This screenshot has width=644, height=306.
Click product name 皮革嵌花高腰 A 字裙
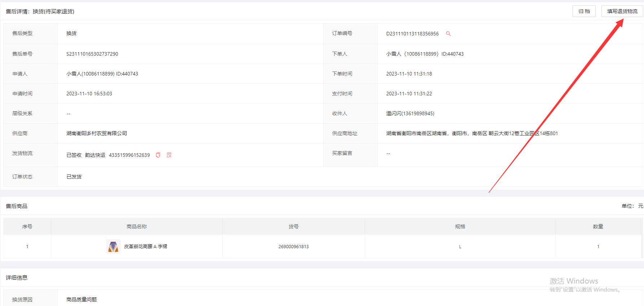point(145,246)
